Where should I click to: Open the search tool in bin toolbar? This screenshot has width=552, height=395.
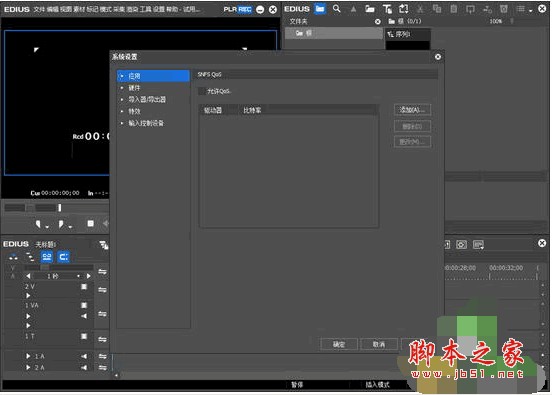337,9
